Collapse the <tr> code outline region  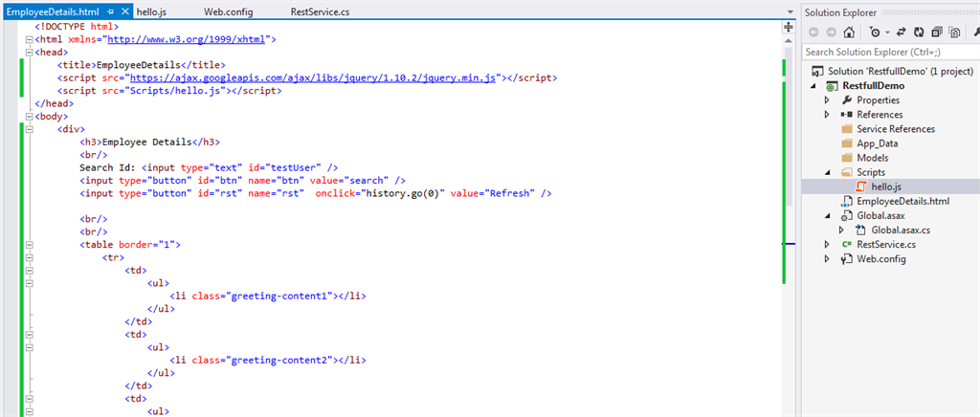pyautogui.click(x=29, y=257)
